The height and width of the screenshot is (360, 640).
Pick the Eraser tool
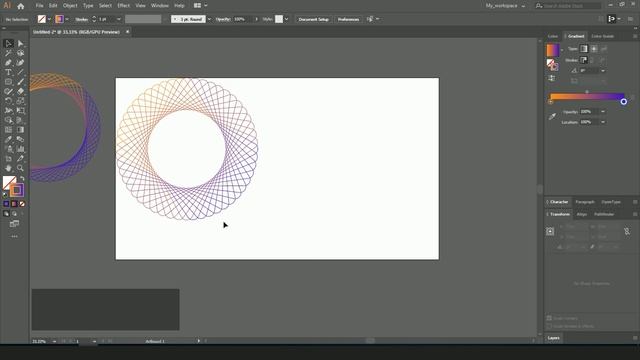20,91
